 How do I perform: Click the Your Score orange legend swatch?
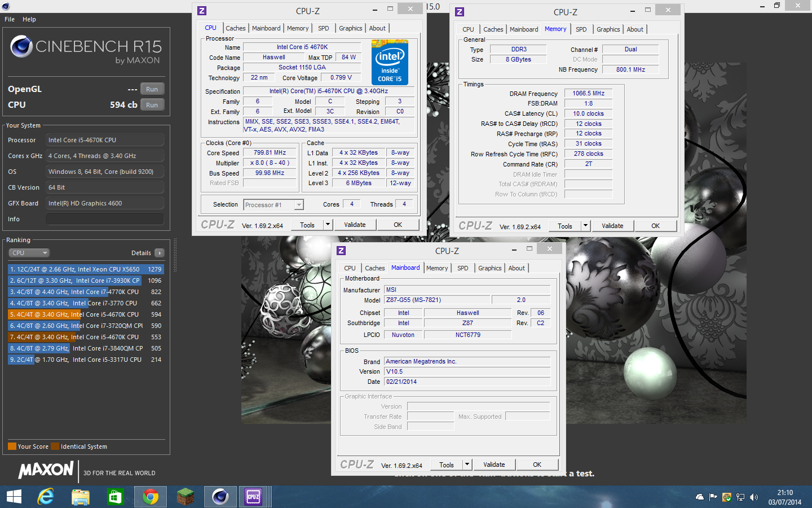tap(12, 446)
